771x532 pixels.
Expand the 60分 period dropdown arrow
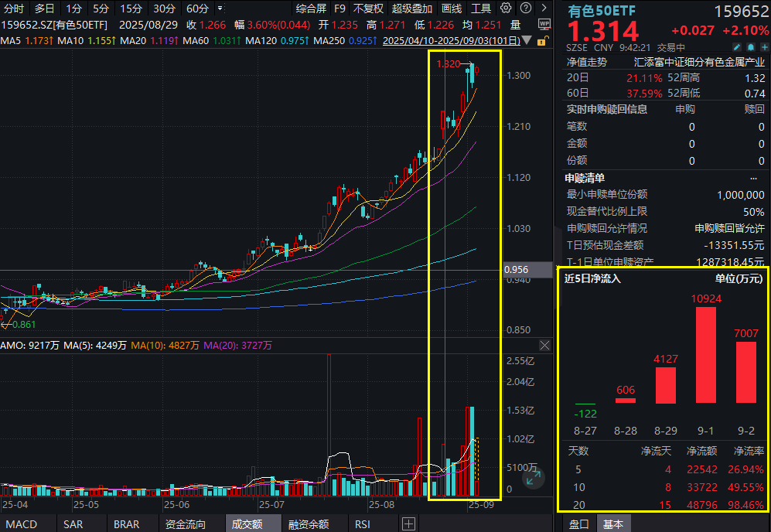[x=219, y=9]
